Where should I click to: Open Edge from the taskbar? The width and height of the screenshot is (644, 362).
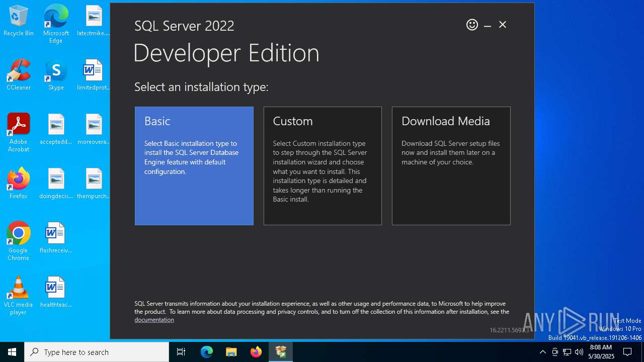pos(207,352)
